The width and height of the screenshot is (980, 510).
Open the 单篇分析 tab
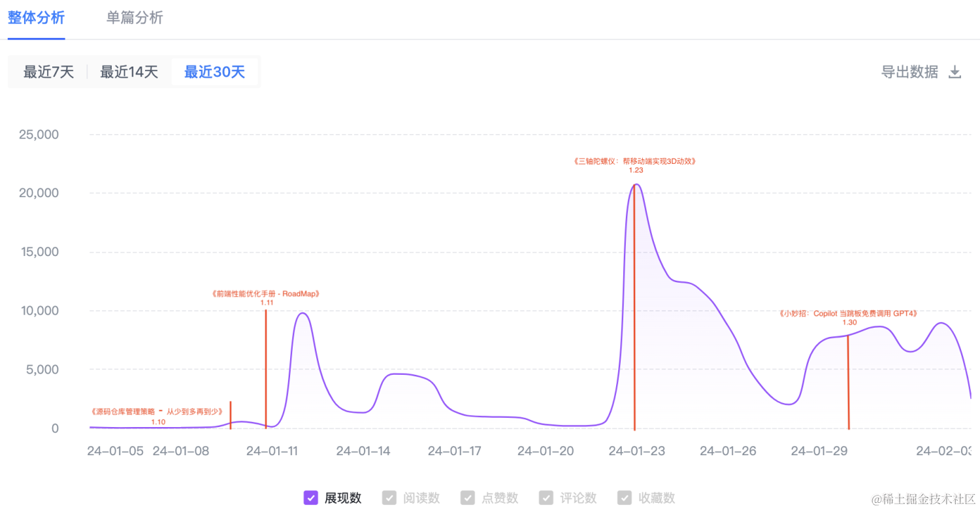pyautogui.click(x=135, y=18)
